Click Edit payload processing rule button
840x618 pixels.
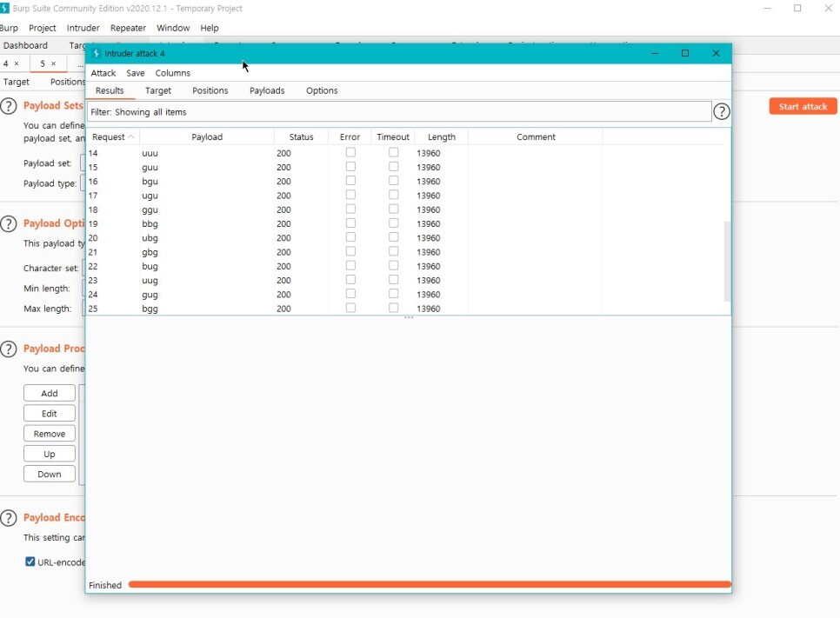[50, 414]
